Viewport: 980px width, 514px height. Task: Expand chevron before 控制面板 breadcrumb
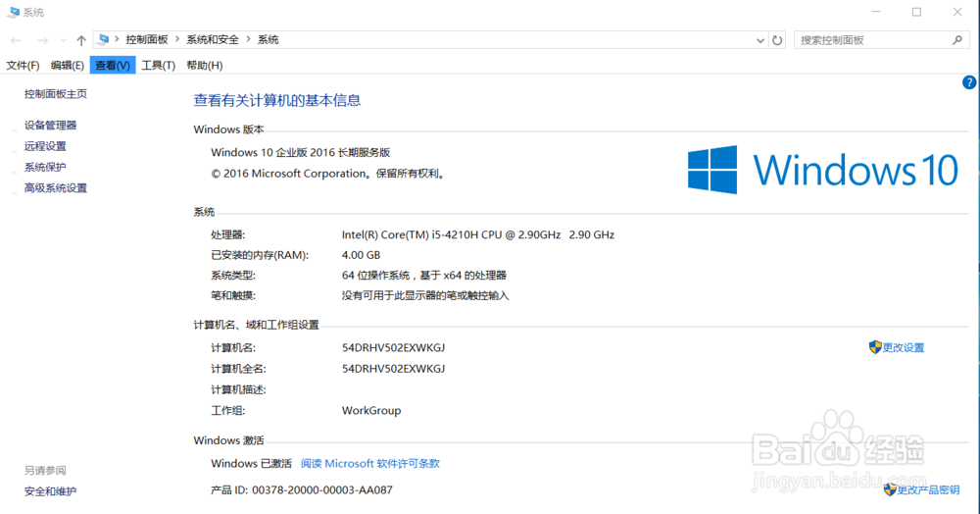point(117,39)
